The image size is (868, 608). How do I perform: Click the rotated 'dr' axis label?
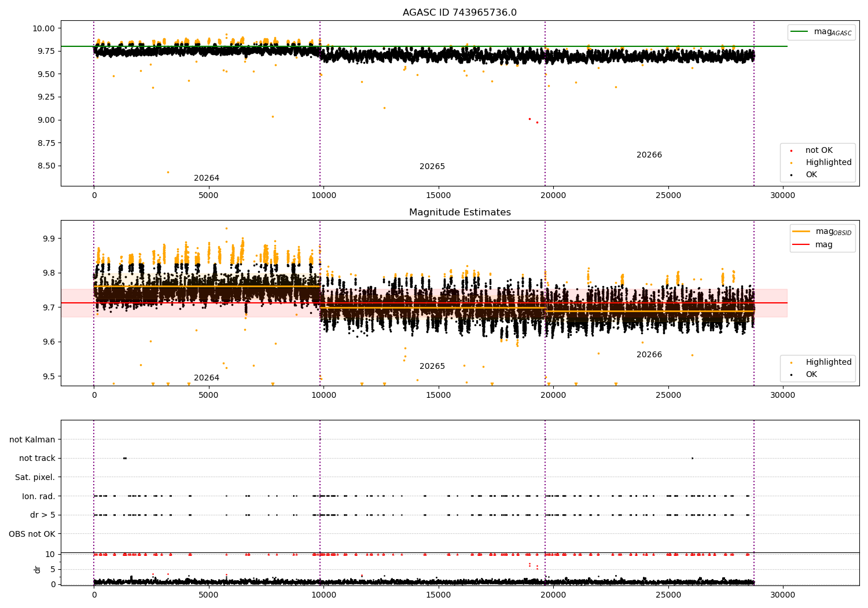tap(38, 569)
